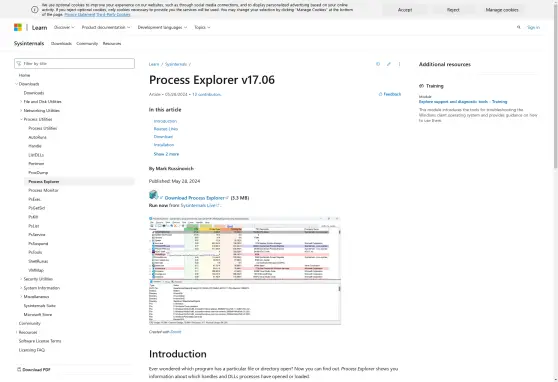This screenshot has width=558, height=382.
Task: Select Home in the sidebar tree
Action: coord(25,75)
